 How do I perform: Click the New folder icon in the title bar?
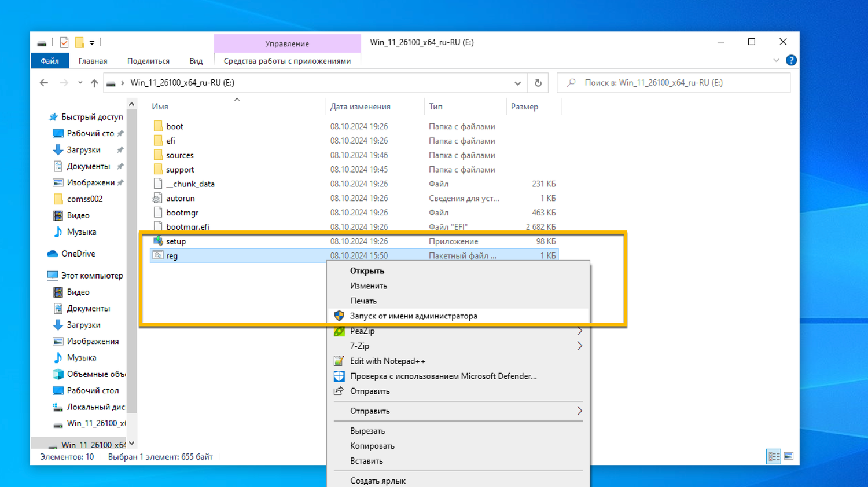pos(80,42)
